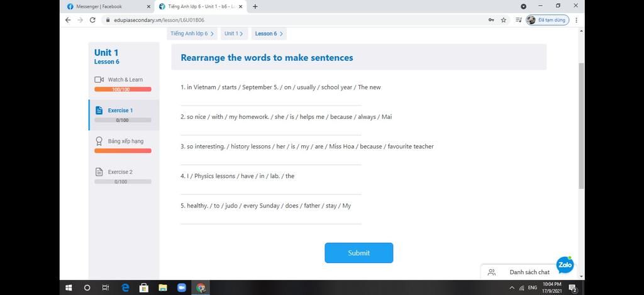Click the padlock site info icon
644x295 pixels.
(108, 19)
